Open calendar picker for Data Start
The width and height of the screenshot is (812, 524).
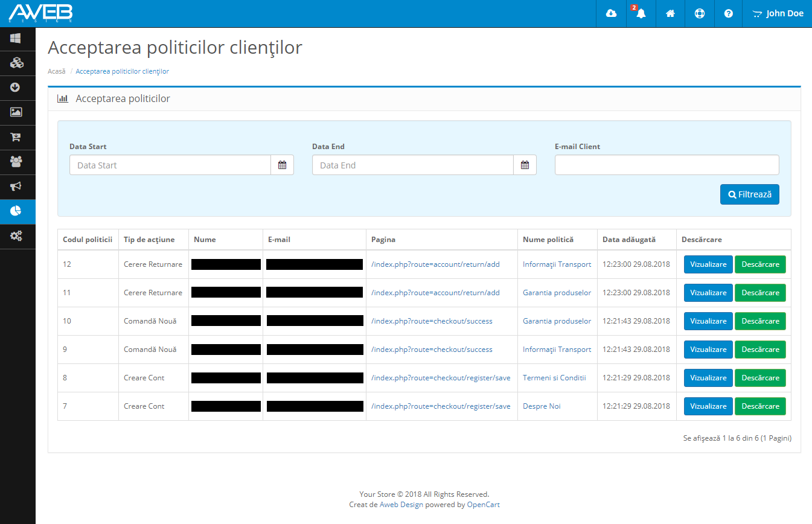[282, 165]
